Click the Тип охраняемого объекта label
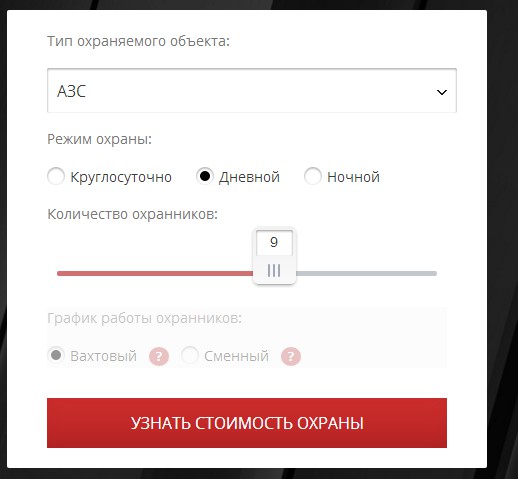Viewport: 518px width, 479px height. [x=139, y=41]
